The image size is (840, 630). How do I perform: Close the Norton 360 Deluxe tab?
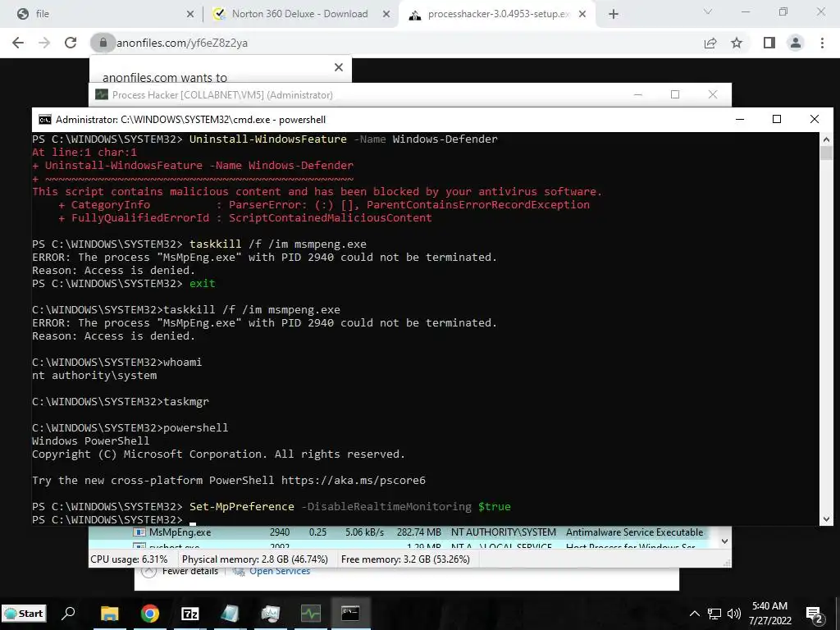click(x=386, y=15)
